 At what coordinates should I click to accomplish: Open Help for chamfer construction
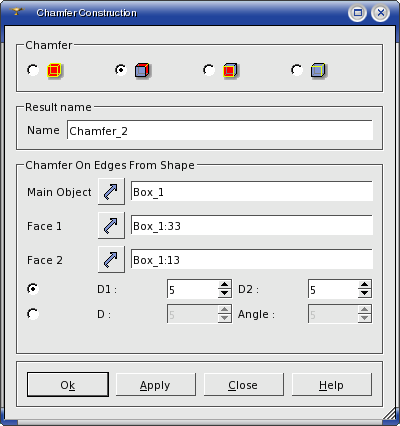pos(332,385)
